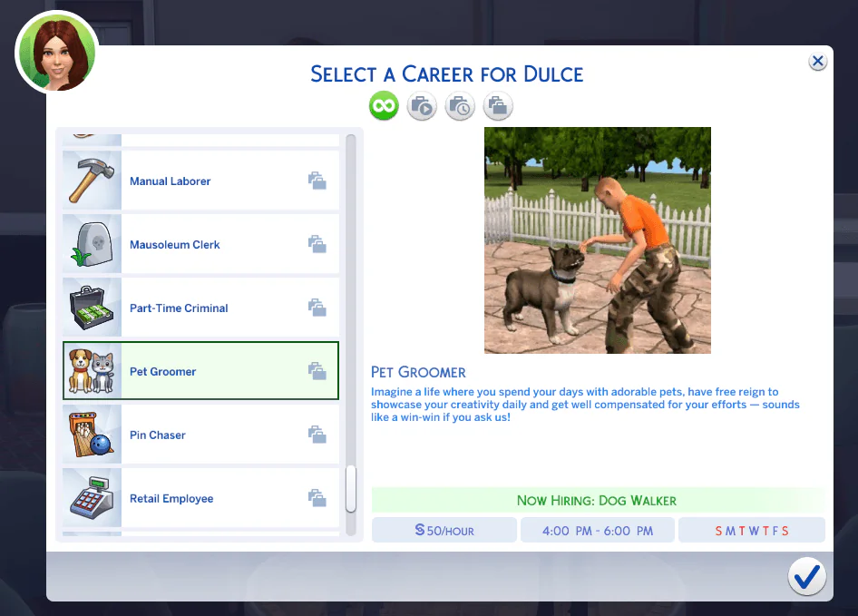
Task: Click briefcase icon in Pin Chaser row
Action: click(x=317, y=435)
